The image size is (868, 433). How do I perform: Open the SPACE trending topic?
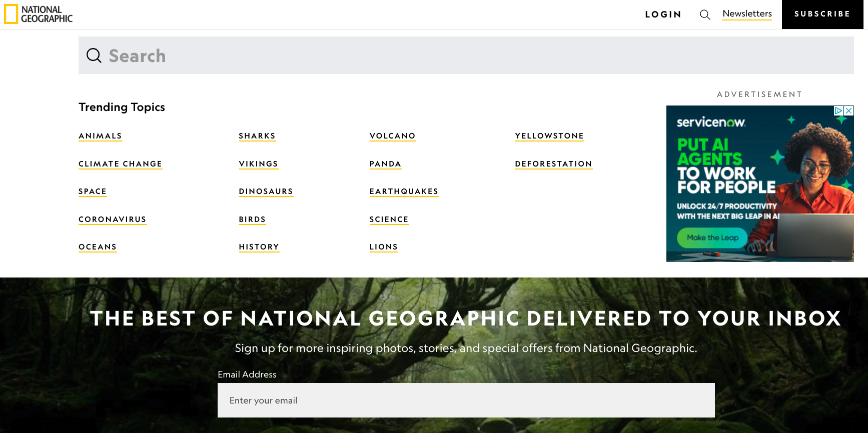coord(93,191)
